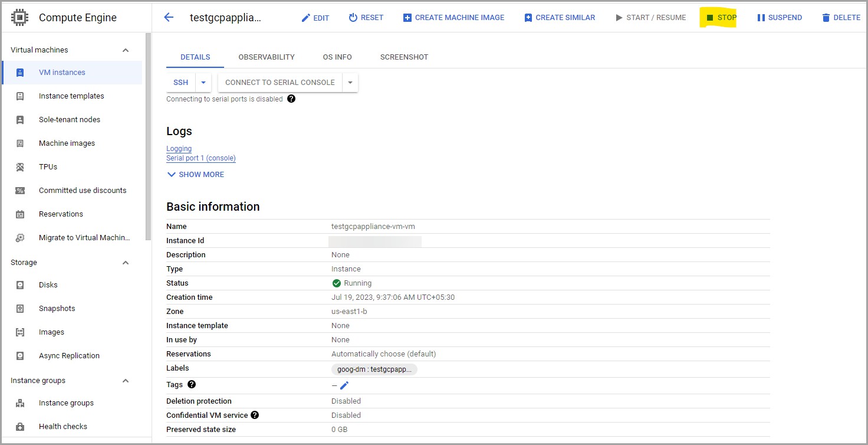This screenshot has height=445, width=868.
Task: Click the 0 GB preserved state value
Action: click(x=339, y=430)
